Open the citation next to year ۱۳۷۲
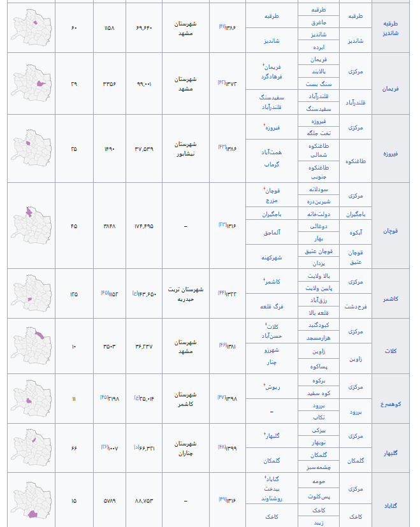Viewport: 420px width, 527px height. [x=222, y=82]
